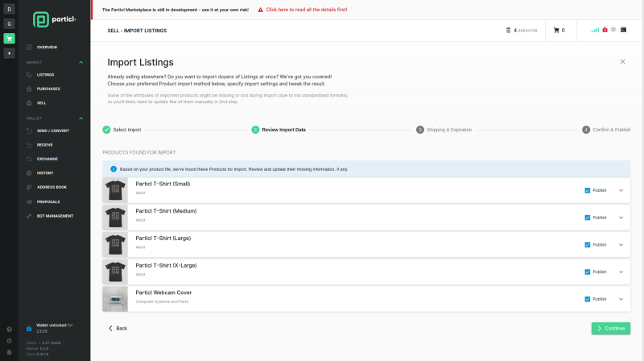Expand Particl T-Shirt (Large) row chevron
This screenshot has width=644, height=361.
click(x=621, y=245)
